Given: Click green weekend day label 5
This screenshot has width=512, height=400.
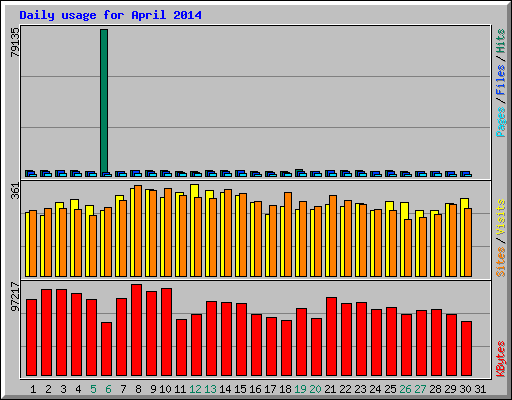Looking at the screenshot, I should point(93,389).
